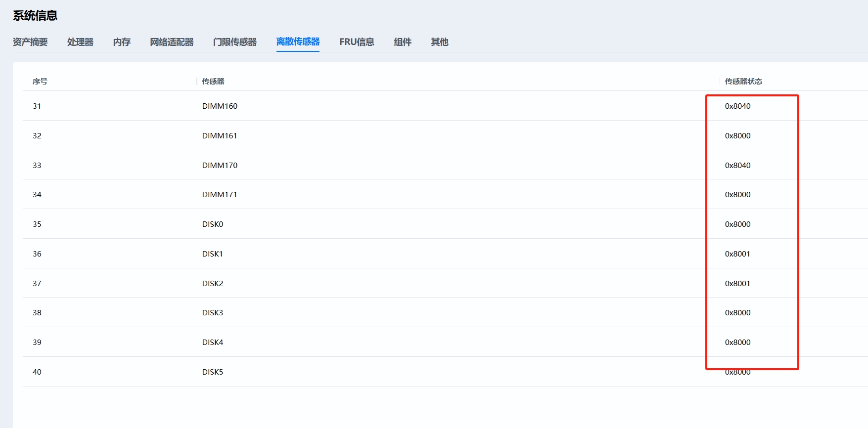The height and width of the screenshot is (428, 868).
Task: Switch to the 组件 tab
Action: pos(403,42)
